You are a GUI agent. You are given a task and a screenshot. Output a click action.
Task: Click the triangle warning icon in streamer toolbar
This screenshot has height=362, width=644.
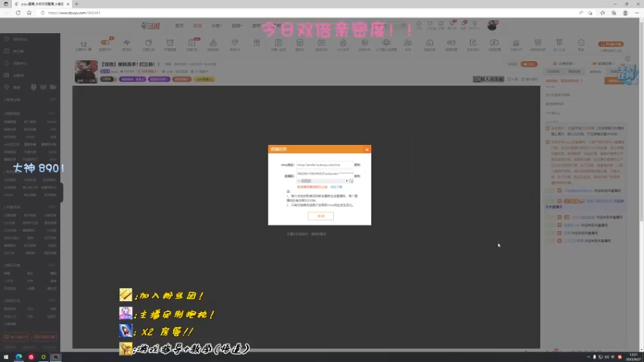213,43
